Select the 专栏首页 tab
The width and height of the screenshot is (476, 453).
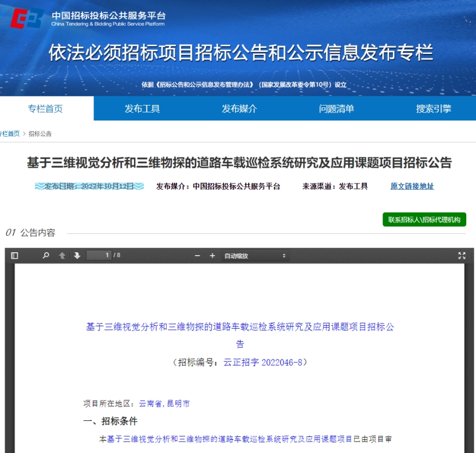pyautogui.click(x=45, y=109)
